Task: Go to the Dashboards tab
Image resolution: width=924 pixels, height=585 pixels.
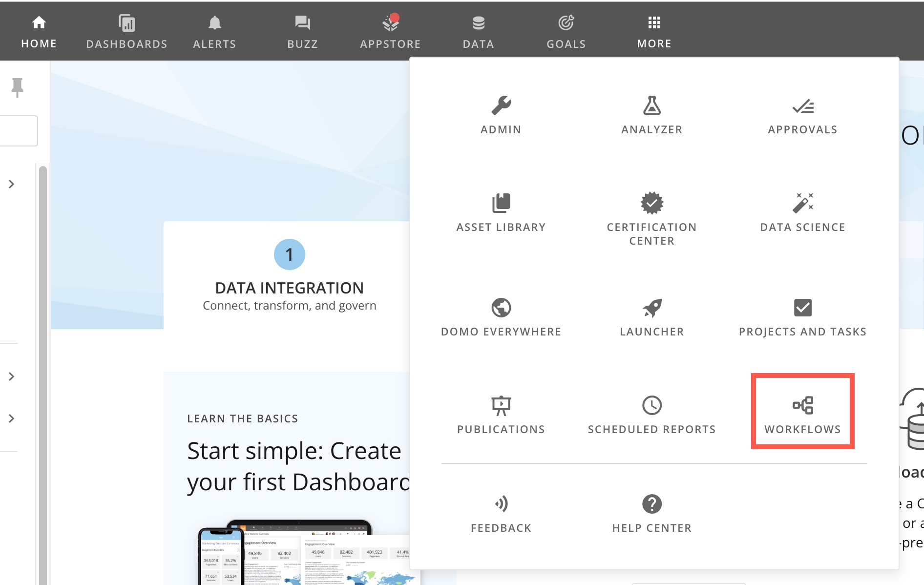Action: 126,32
